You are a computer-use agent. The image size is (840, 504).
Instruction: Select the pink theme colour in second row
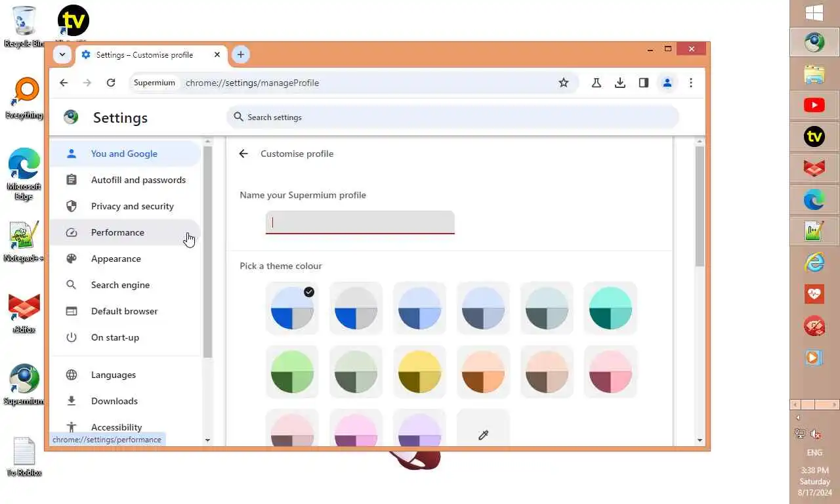point(610,372)
